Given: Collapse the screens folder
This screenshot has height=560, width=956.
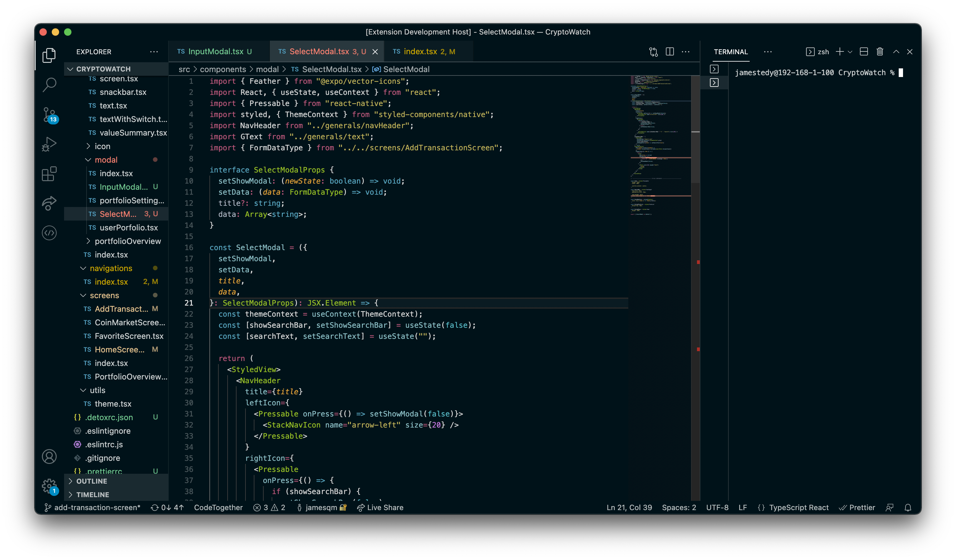Looking at the screenshot, I should (x=116, y=295).
